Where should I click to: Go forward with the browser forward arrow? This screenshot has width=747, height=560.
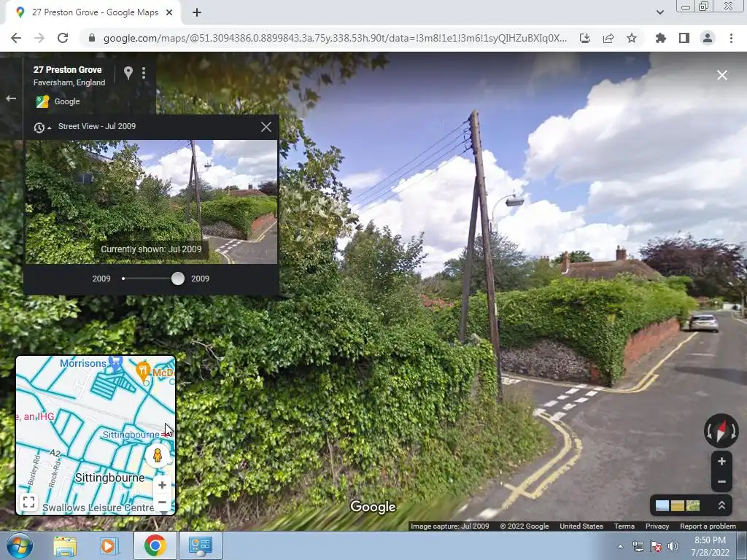click(x=39, y=38)
